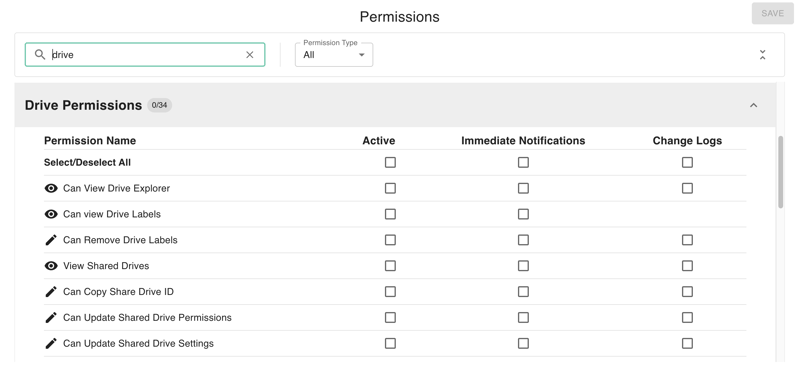
Task: Enable Immediate Notifications for Can Copy Share Drive ID
Action: (x=523, y=291)
